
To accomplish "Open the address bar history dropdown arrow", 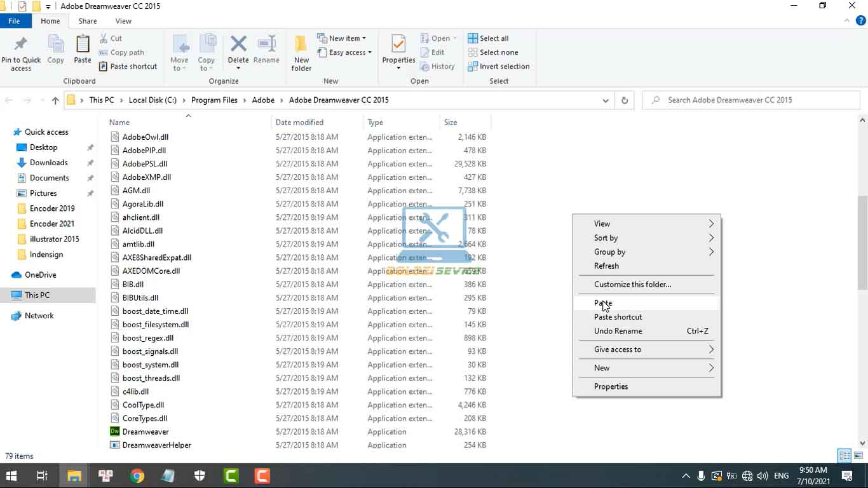I will click(605, 100).
